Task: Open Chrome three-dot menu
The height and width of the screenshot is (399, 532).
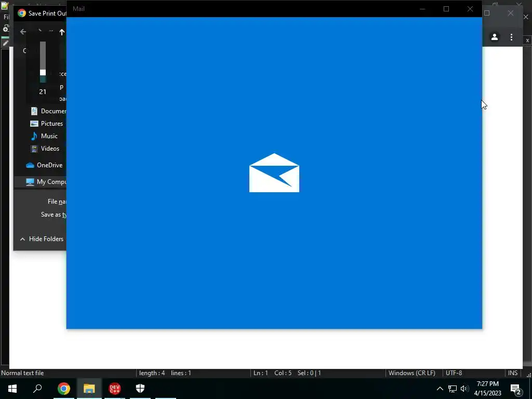Action: click(512, 37)
